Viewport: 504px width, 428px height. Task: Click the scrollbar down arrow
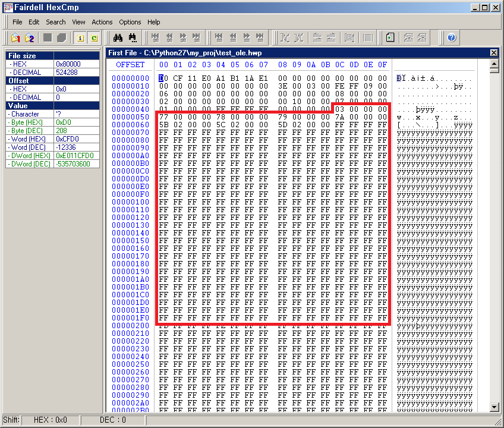[x=494, y=407]
